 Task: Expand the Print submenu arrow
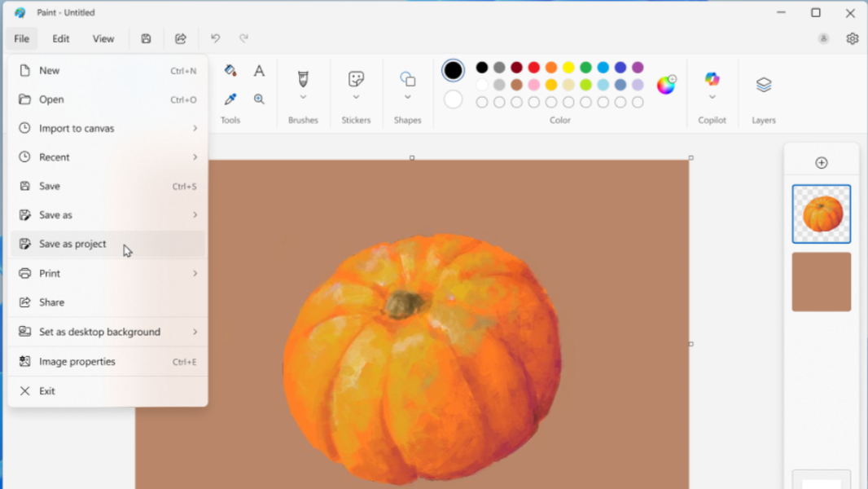coord(195,273)
